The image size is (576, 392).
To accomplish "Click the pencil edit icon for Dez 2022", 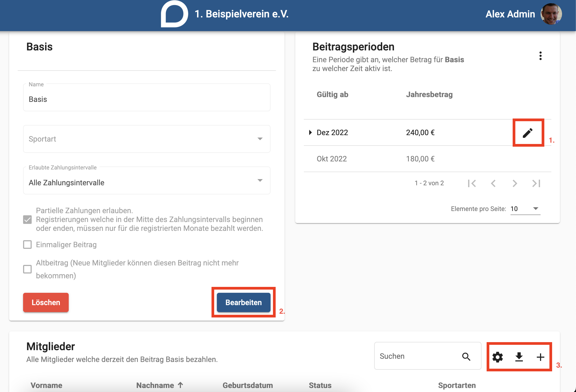I will tap(528, 133).
